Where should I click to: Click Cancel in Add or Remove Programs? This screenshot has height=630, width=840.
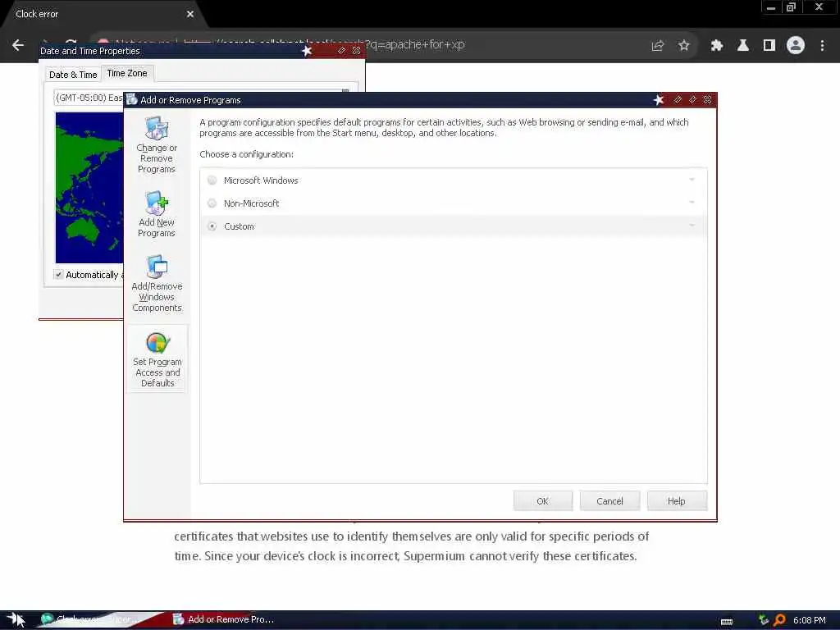(x=609, y=501)
